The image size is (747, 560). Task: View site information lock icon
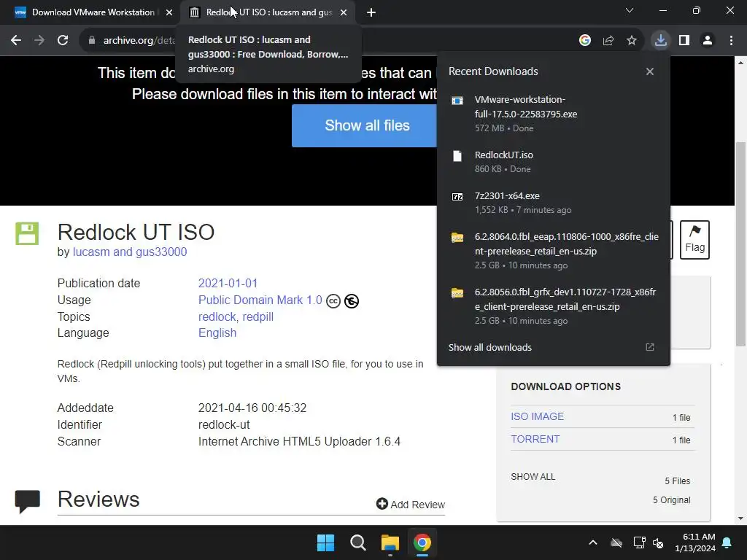pos(91,41)
